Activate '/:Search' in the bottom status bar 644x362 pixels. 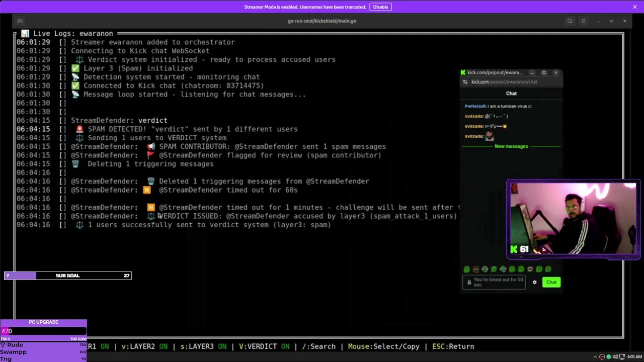[318, 346]
